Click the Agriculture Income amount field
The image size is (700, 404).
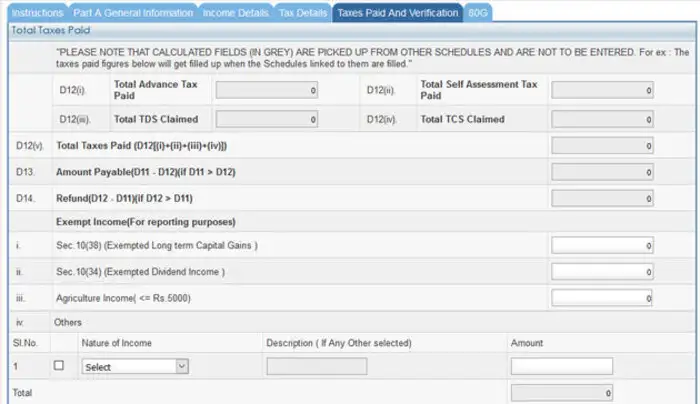603,298
